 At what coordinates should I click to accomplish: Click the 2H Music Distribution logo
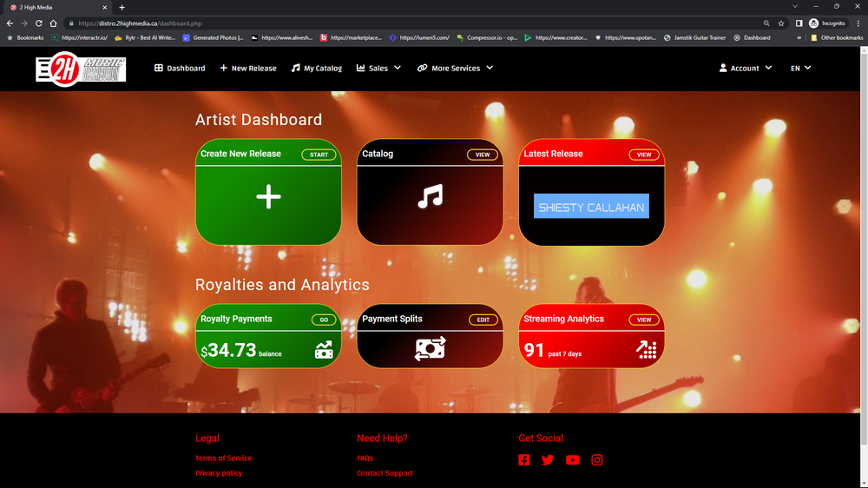(x=81, y=69)
